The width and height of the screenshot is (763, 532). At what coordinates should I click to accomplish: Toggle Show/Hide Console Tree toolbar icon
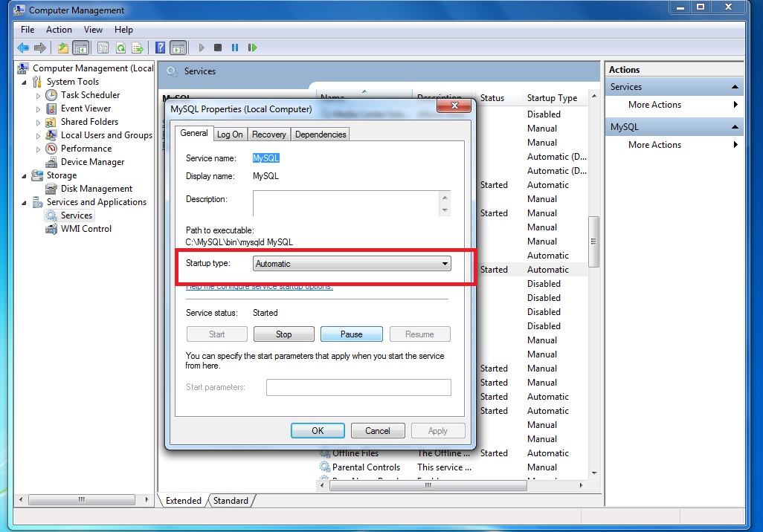coord(81,48)
